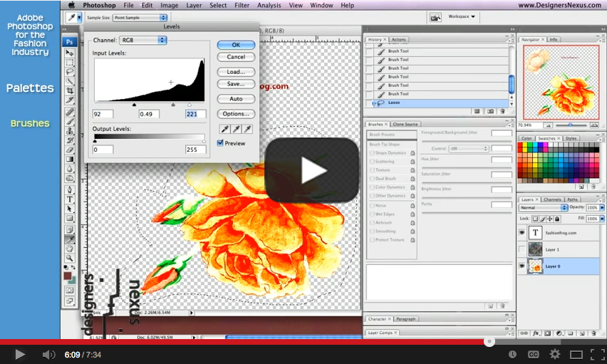Click History panel trash icon
The width and height of the screenshot is (607, 364).
(502, 111)
